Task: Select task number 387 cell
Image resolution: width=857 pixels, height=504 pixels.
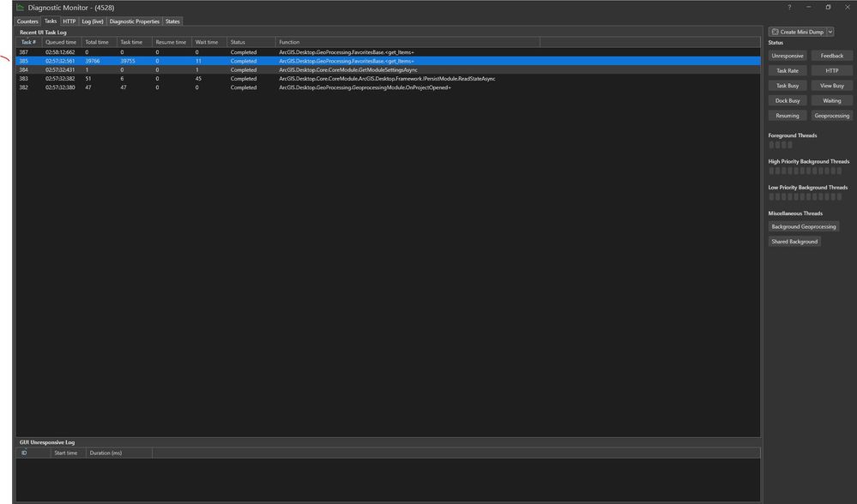Action: 23,52
